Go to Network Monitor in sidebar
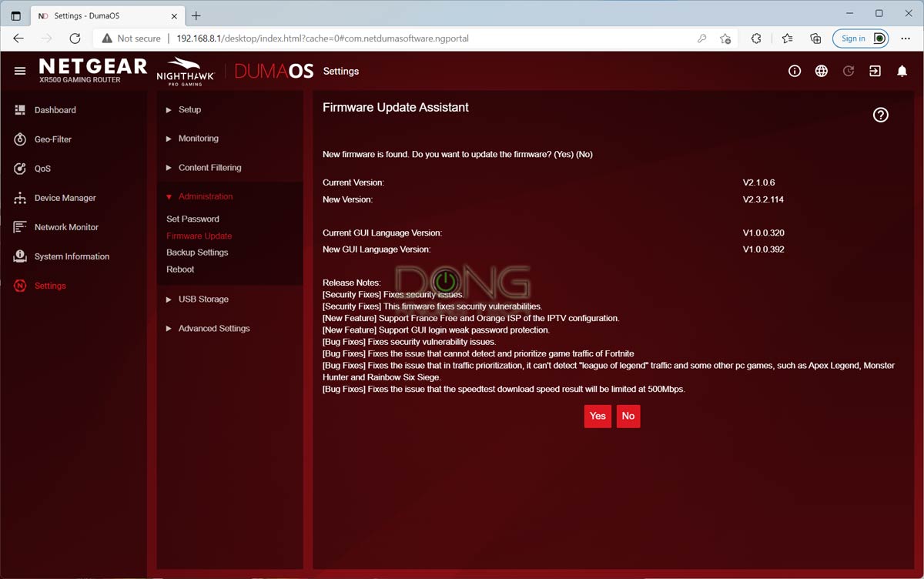 point(66,227)
